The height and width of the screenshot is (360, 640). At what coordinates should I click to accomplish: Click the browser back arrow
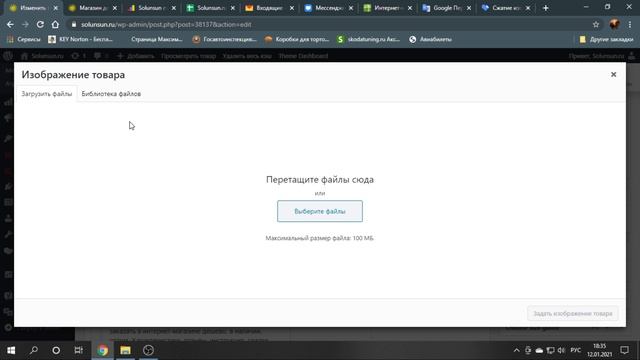10,24
